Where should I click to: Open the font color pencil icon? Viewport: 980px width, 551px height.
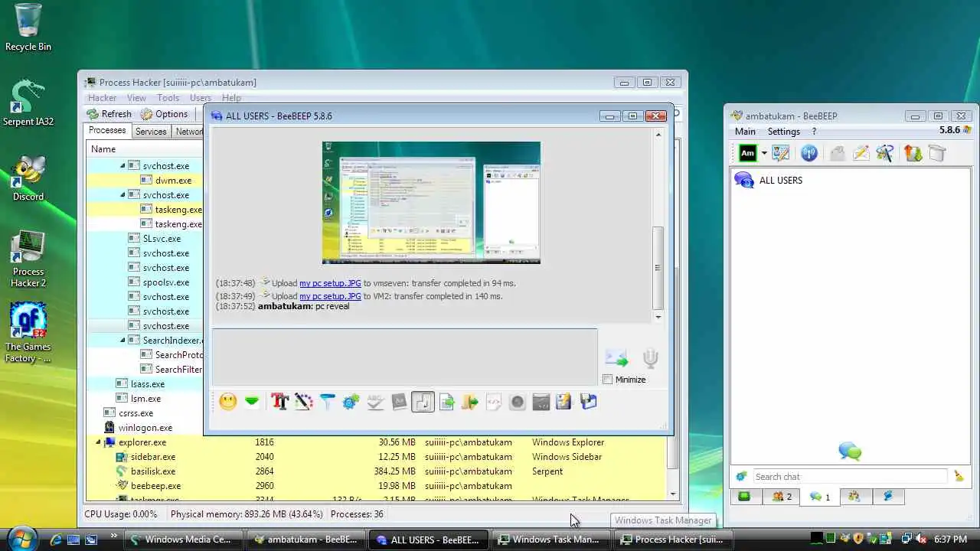[304, 402]
